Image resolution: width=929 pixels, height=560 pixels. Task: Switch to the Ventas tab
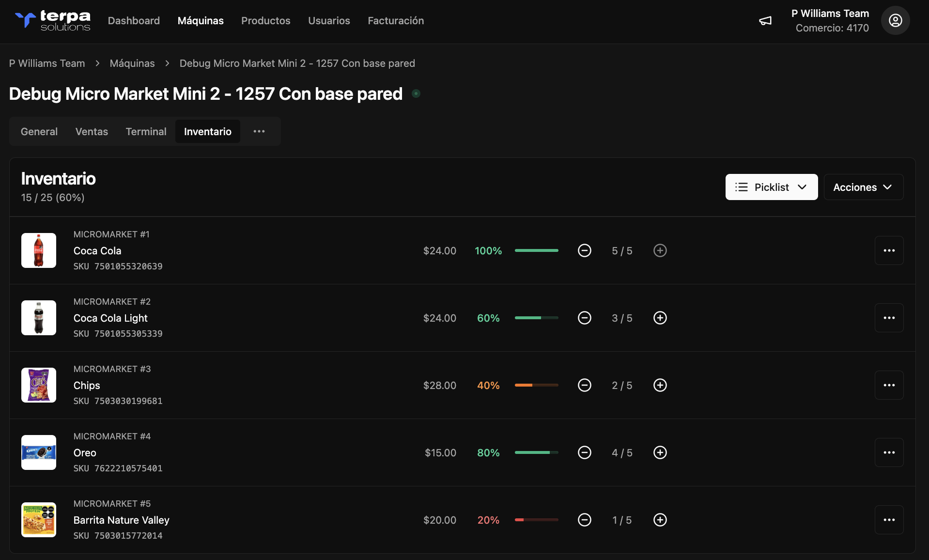pyautogui.click(x=92, y=131)
